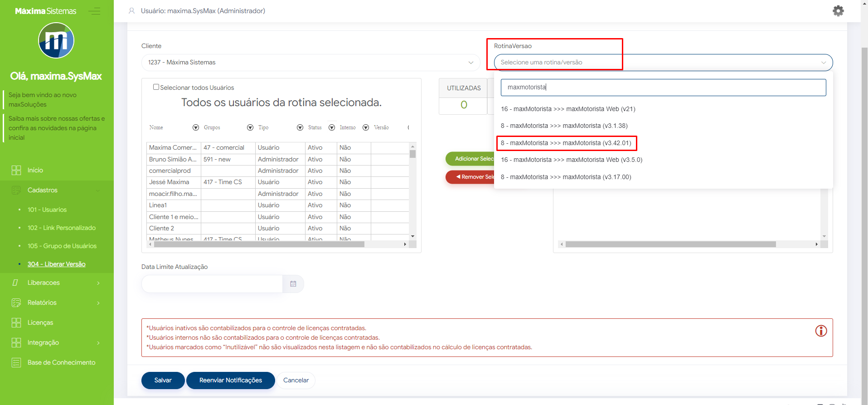Click the Versão column header
Image resolution: width=868 pixels, height=405 pixels.
click(x=381, y=128)
